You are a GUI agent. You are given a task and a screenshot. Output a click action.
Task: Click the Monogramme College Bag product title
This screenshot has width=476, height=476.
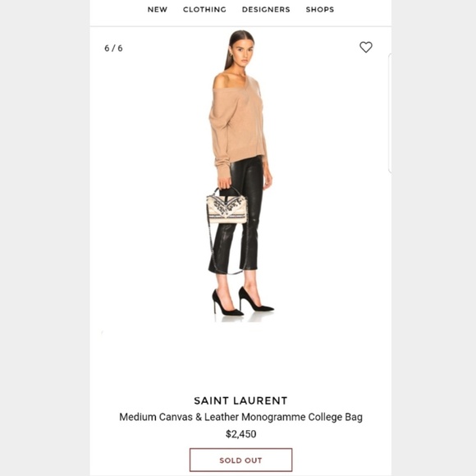point(240,417)
